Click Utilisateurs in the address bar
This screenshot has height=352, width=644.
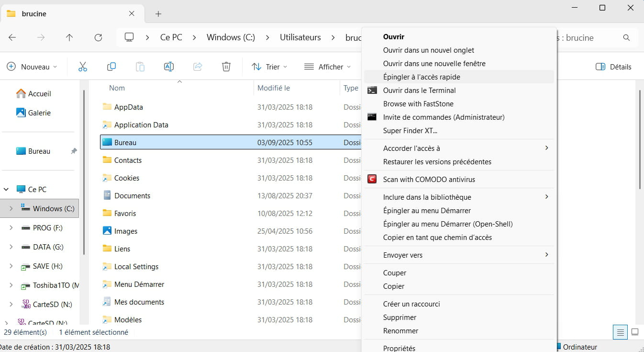(x=300, y=37)
